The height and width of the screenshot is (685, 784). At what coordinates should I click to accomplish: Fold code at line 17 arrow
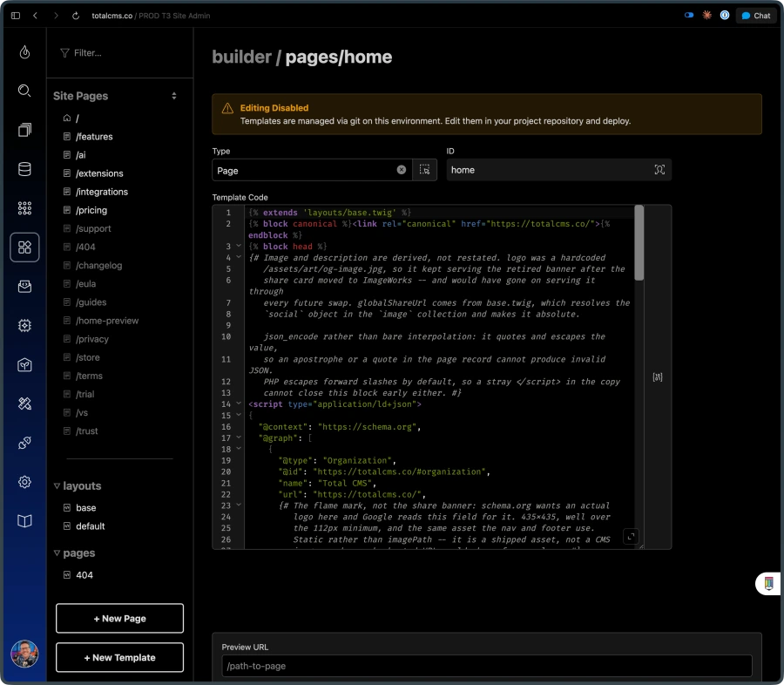239,437
